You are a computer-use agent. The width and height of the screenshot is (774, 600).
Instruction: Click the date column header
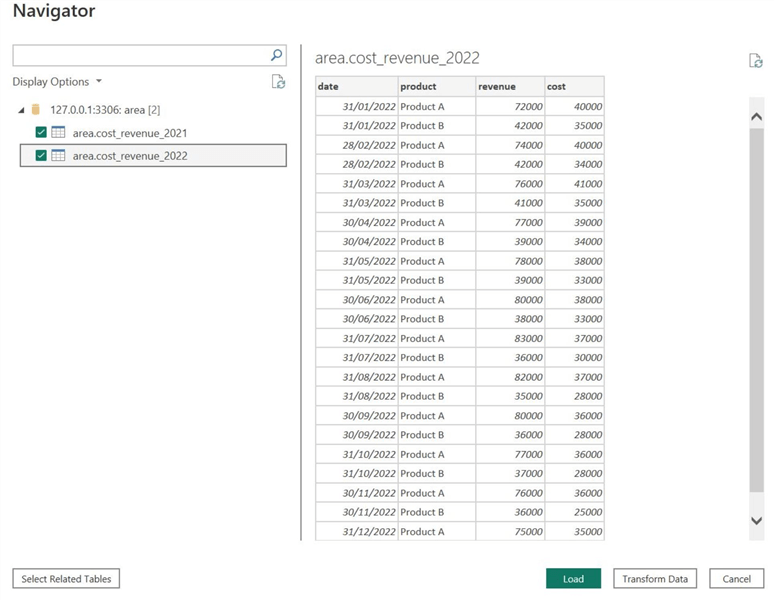click(x=357, y=86)
